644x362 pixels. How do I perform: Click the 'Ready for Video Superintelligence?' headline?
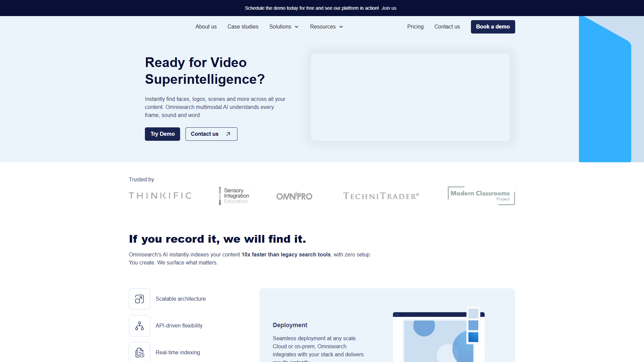(205, 71)
